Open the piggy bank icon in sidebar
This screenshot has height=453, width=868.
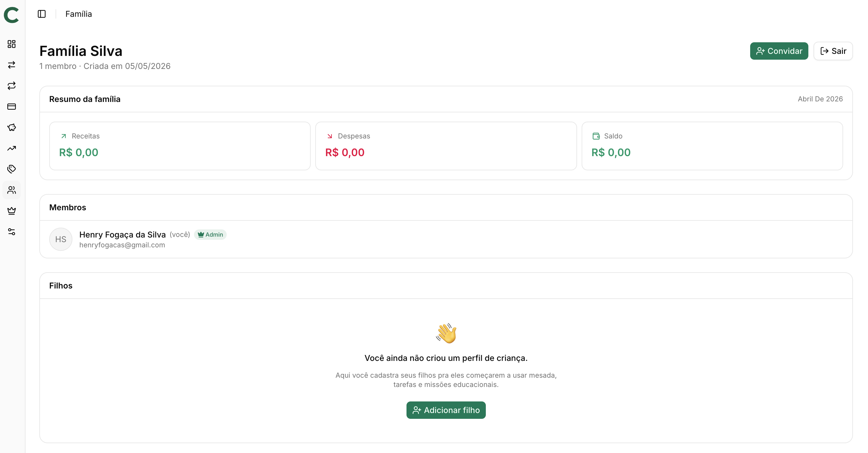click(x=12, y=127)
